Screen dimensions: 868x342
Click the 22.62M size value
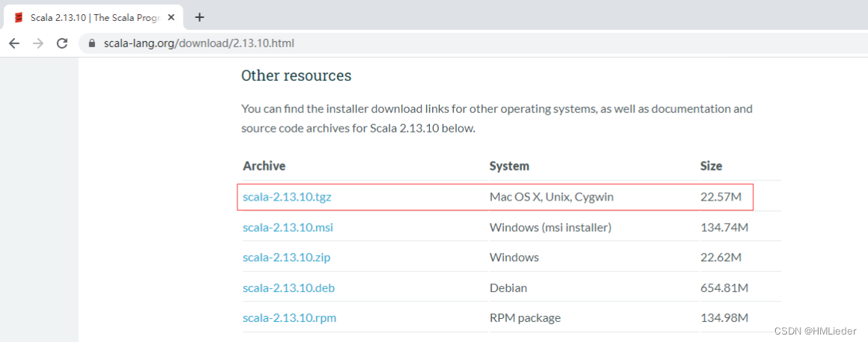[x=720, y=257]
